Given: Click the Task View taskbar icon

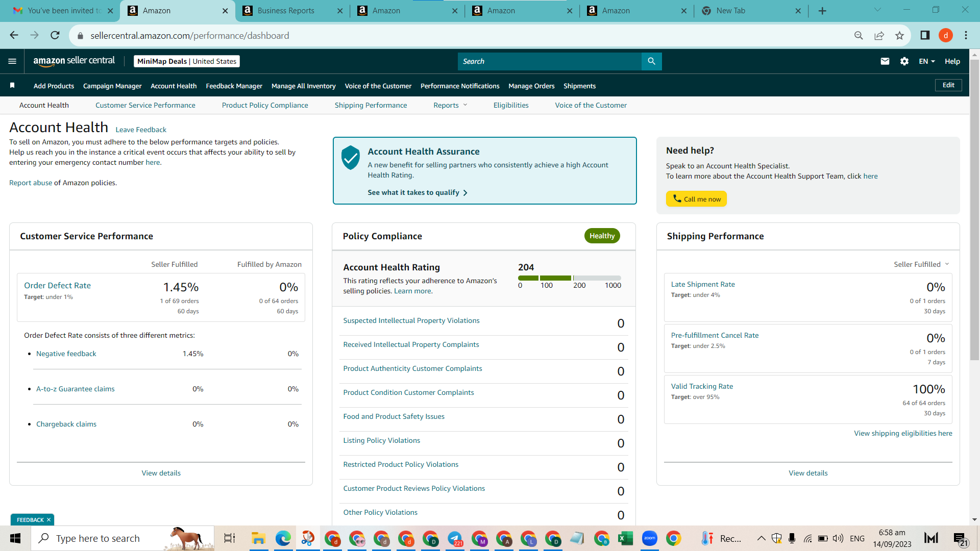Looking at the screenshot, I should (x=230, y=538).
